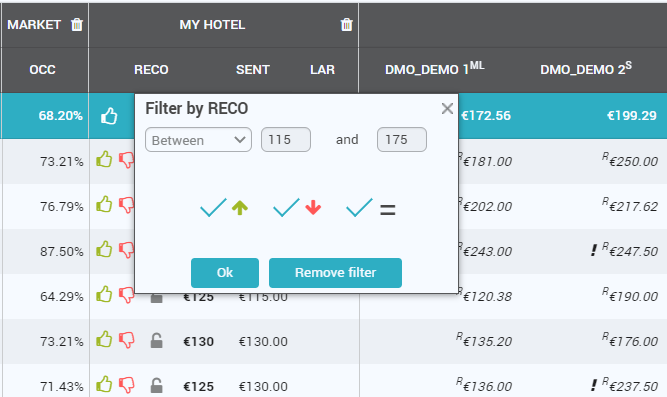The width and height of the screenshot is (667, 397).
Task: Delete the MARKET column via trash icon
Action: click(x=77, y=25)
